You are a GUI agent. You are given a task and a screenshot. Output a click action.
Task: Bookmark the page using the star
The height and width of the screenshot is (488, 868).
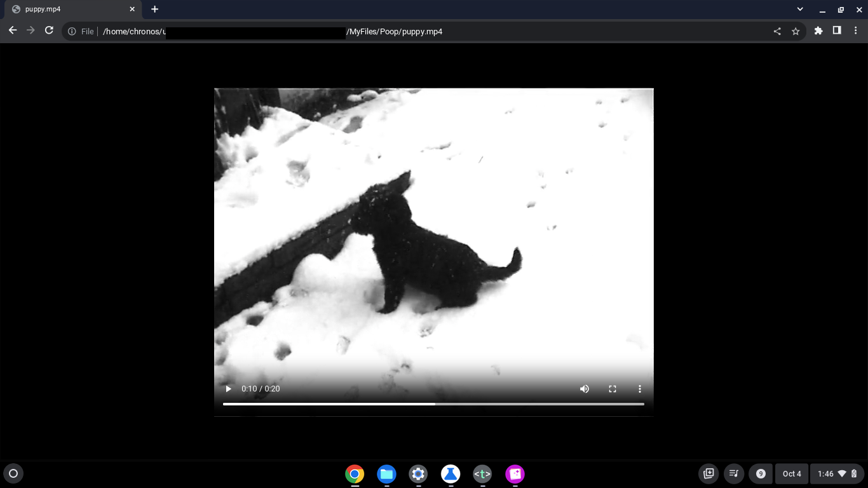pos(796,30)
